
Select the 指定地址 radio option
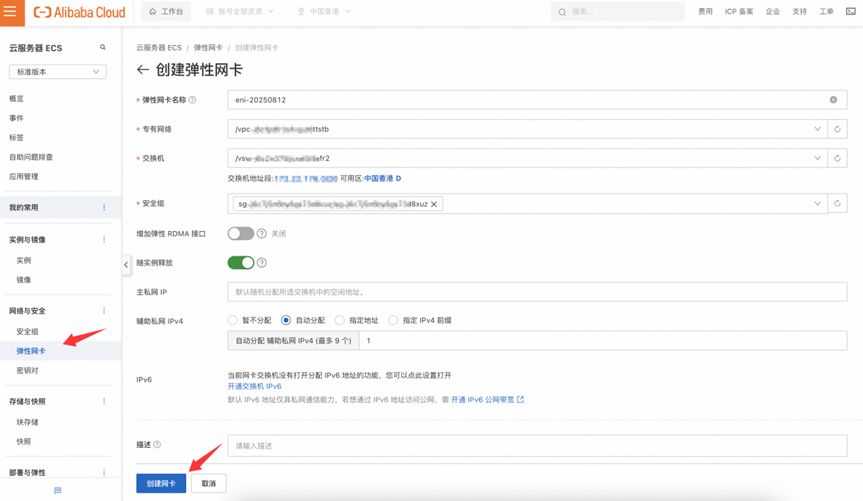pos(340,320)
